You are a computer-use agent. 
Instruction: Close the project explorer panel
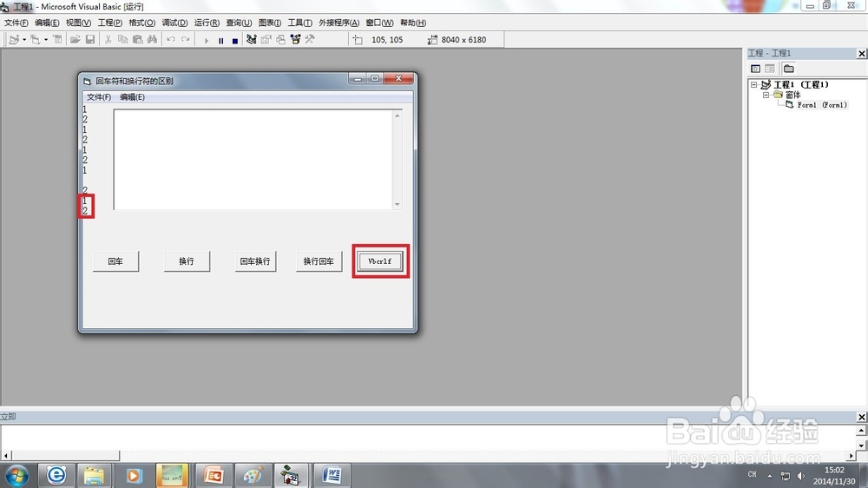pyautogui.click(x=861, y=53)
